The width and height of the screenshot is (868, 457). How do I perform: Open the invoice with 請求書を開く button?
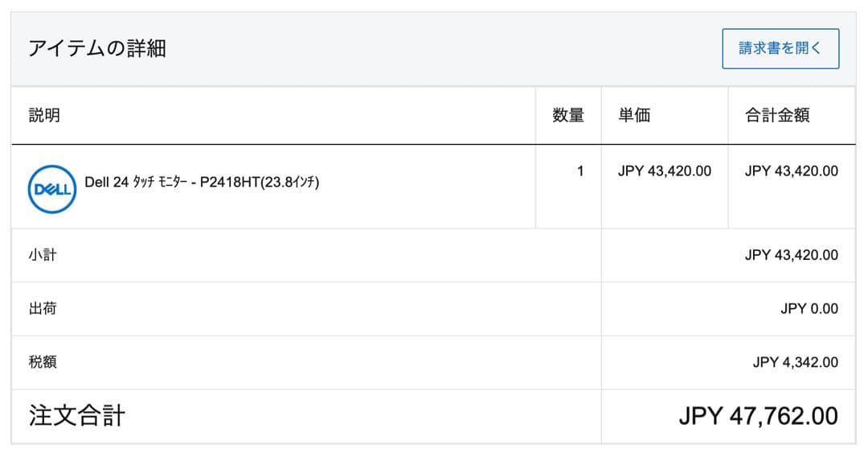[x=780, y=48]
